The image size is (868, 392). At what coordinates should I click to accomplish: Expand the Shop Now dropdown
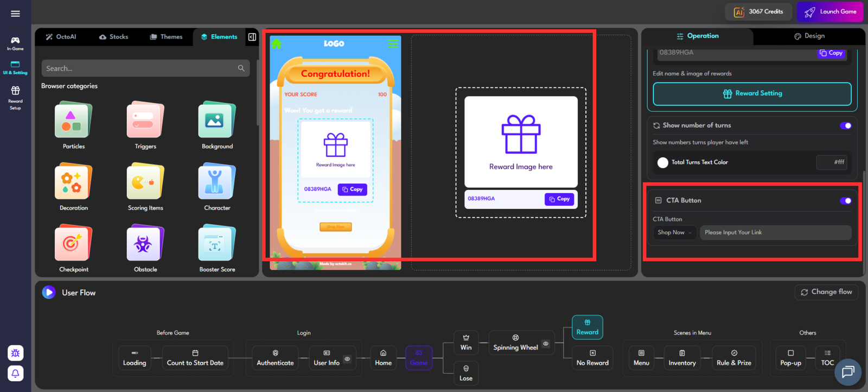pos(674,232)
